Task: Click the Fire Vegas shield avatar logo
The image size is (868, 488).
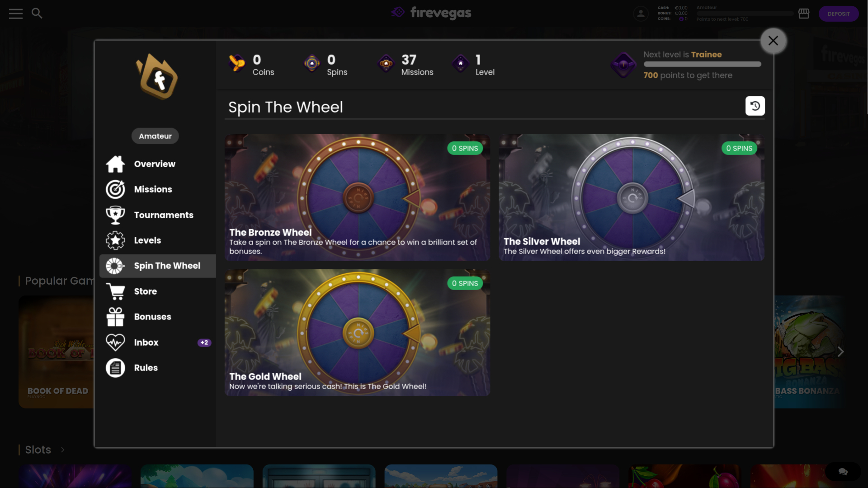Action: point(157,77)
